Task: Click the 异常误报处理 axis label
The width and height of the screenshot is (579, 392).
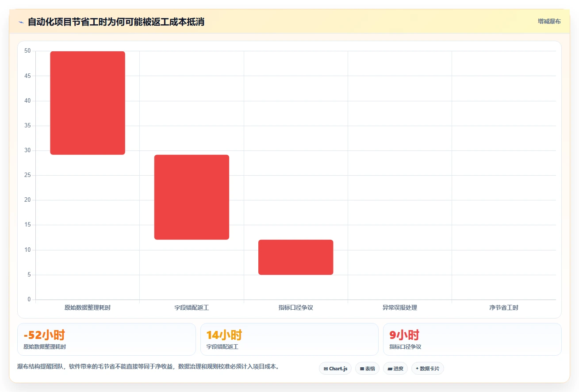Action: [x=400, y=307]
